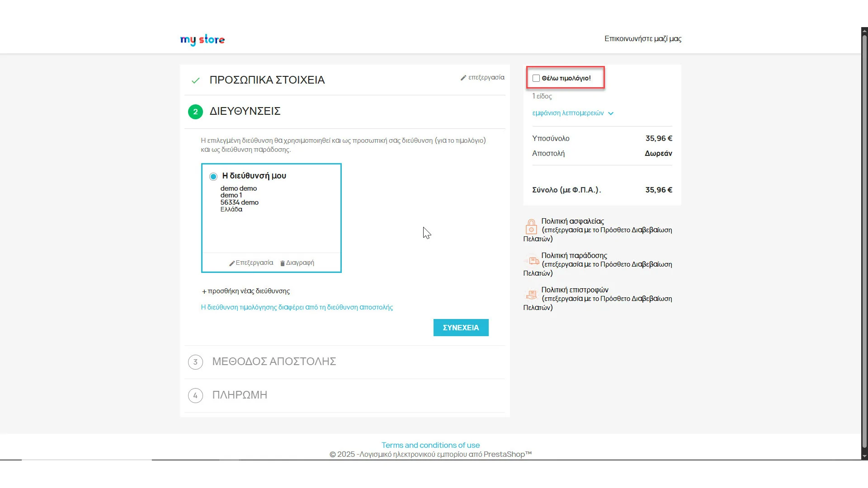Select the Η διεύθυνσή μου radio button

coord(213,177)
